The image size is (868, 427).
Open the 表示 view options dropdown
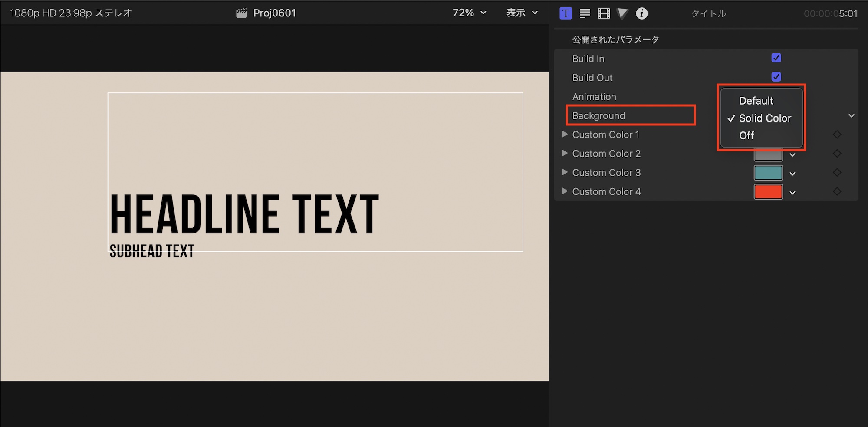[x=522, y=13]
